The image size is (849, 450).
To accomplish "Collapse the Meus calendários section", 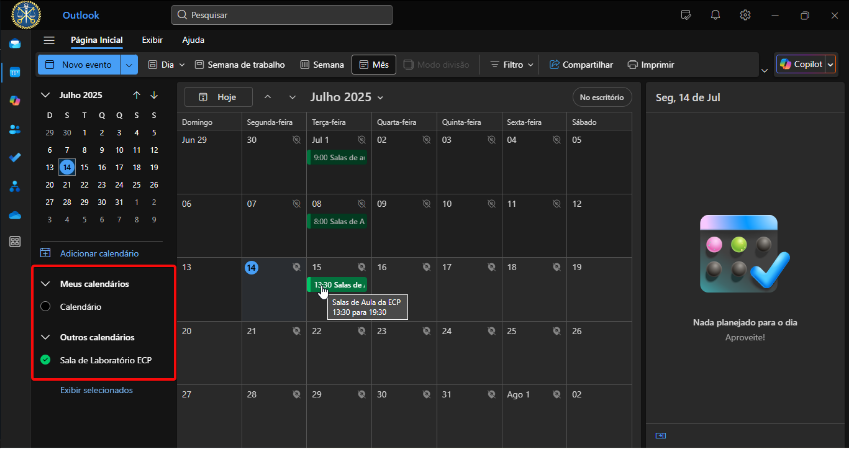I will click(x=45, y=284).
